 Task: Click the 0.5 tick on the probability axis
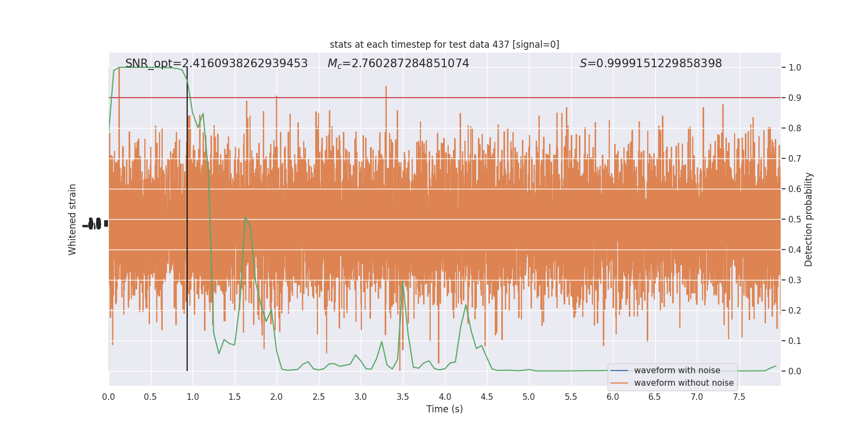[795, 219]
